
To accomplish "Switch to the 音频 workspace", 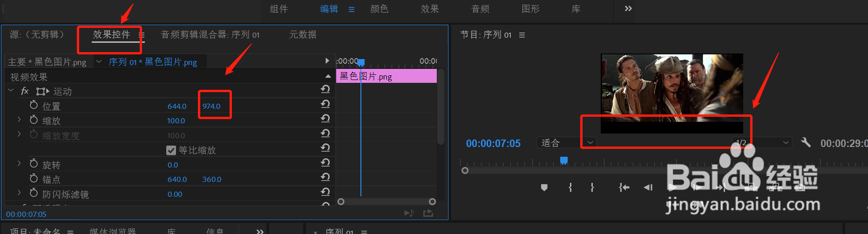I will coord(480,9).
